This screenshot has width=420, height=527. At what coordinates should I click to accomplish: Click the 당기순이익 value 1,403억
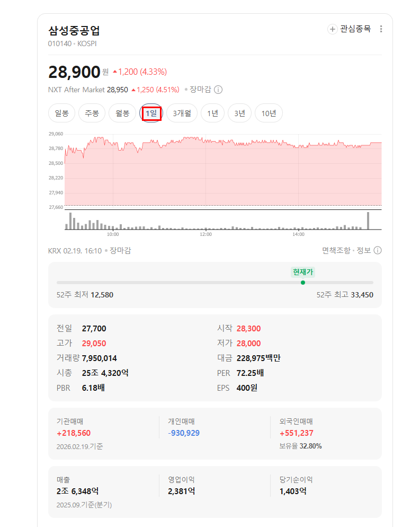point(293,491)
